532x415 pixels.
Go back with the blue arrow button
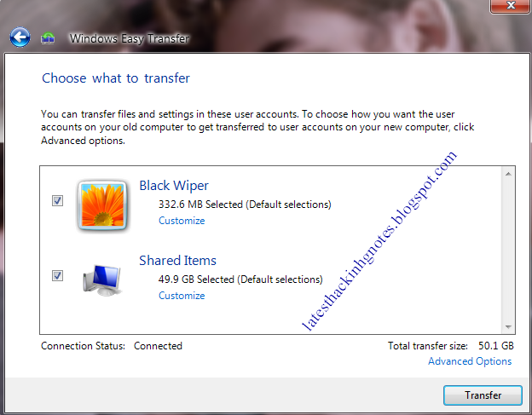click(20, 37)
